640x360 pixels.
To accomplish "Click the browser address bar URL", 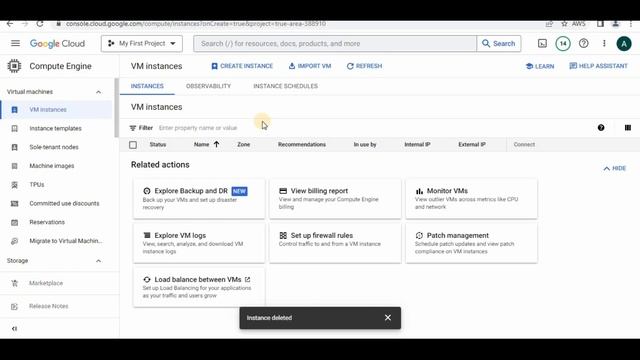I will [196, 24].
